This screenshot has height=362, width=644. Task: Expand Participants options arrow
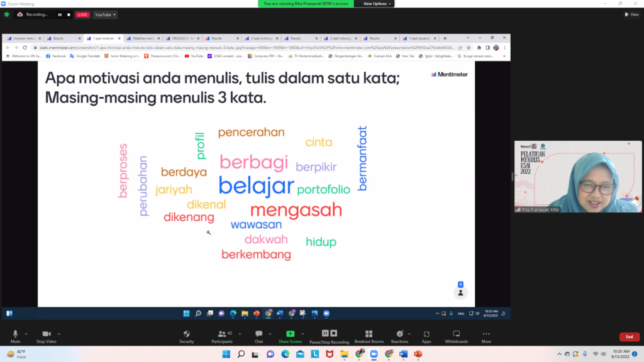point(240,334)
